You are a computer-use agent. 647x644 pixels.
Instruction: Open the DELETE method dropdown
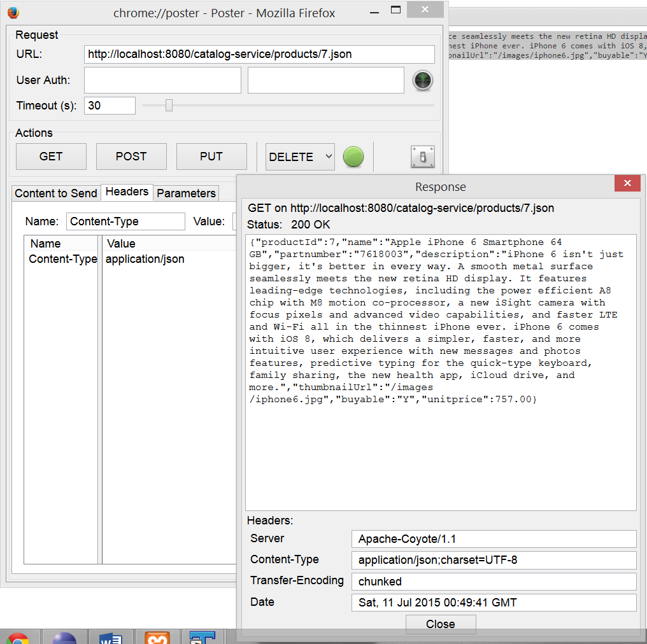coord(300,157)
